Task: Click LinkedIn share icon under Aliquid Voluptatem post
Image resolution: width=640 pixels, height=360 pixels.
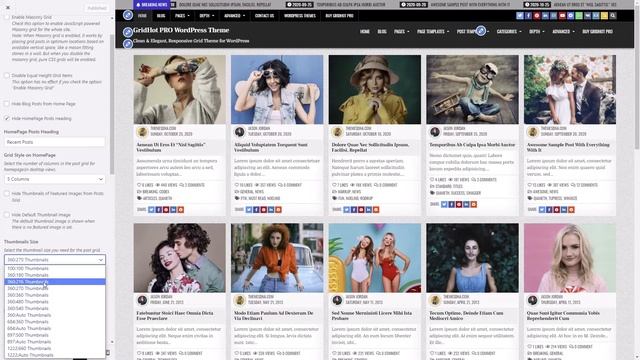Action: pyautogui.click(x=271, y=209)
